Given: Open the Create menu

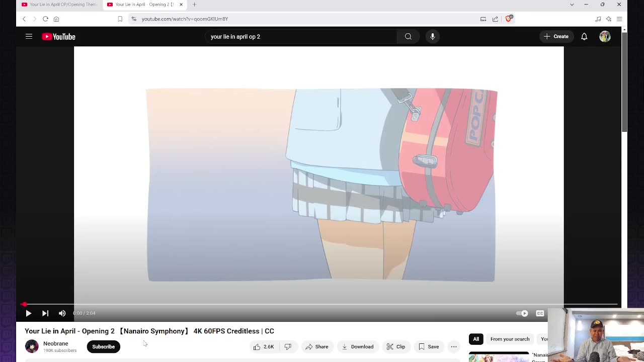Looking at the screenshot, I should [556, 37].
